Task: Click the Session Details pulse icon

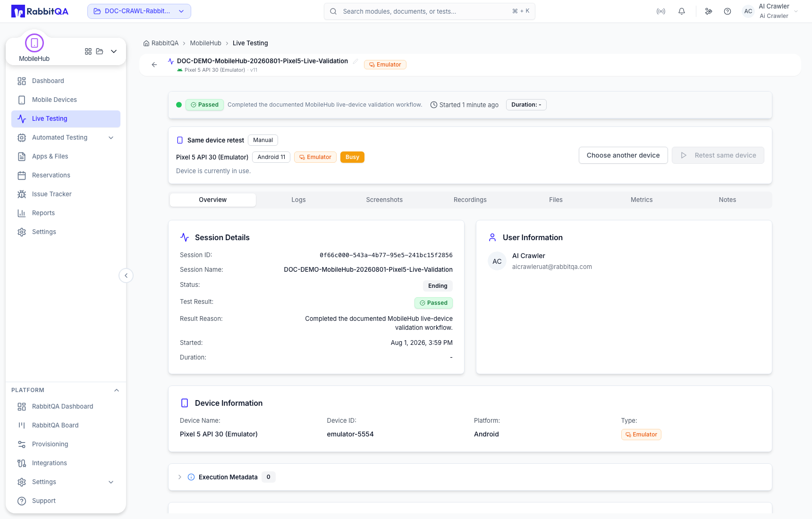Action: coord(185,237)
